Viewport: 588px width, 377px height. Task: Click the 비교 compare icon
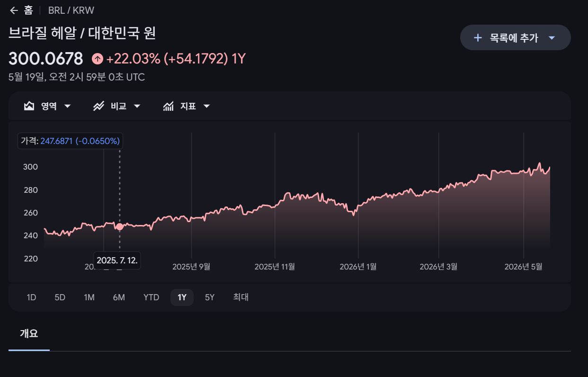pyautogui.click(x=98, y=106)
